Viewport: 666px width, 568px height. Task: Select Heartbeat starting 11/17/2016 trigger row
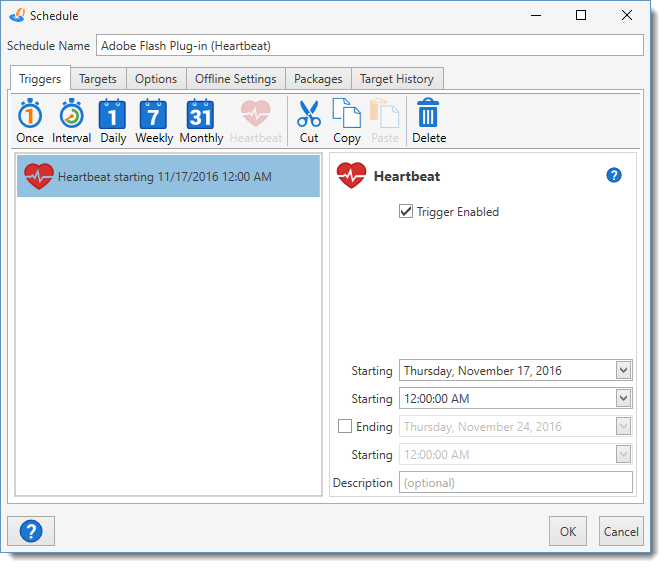click(x=168, y=176)
